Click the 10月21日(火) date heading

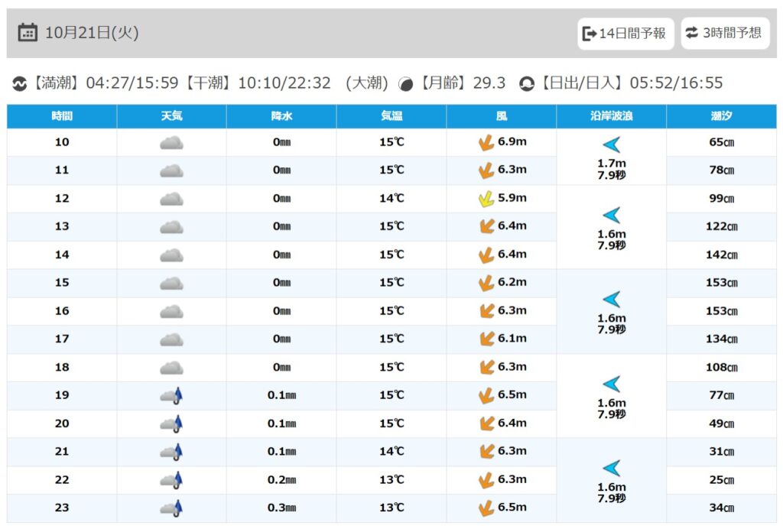point(92,33)
